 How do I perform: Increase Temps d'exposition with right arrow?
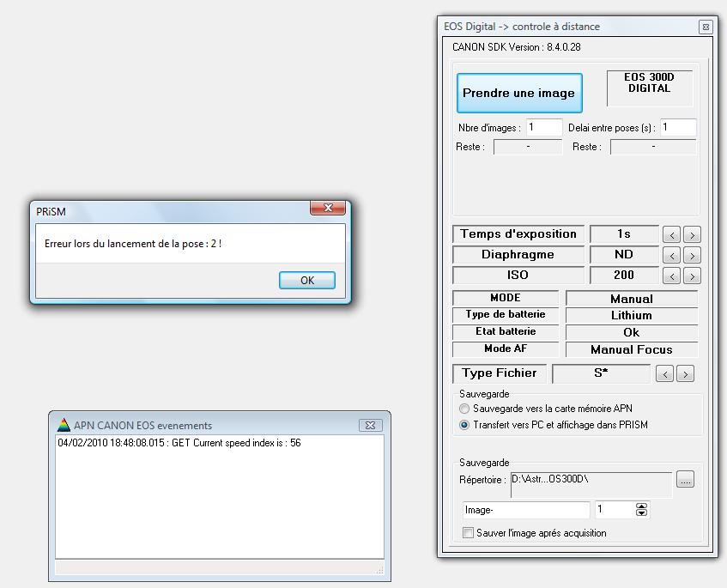pyautogui.click(x=692, y=234)
